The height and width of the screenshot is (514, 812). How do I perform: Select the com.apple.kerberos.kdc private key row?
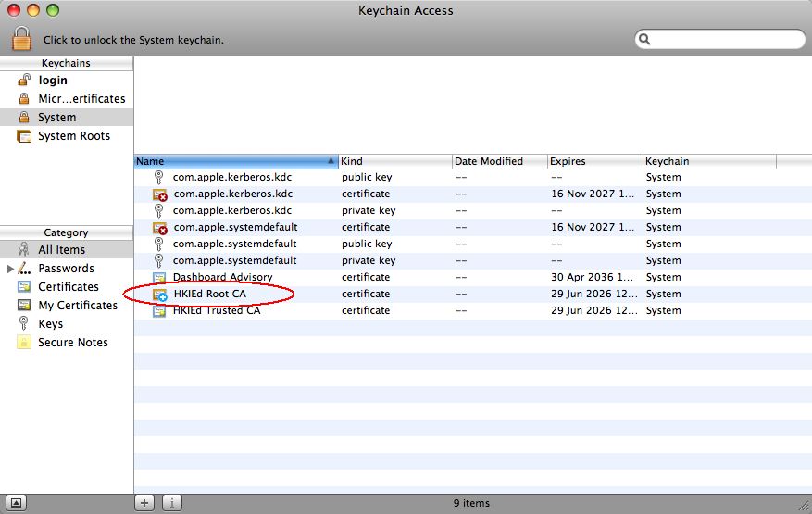[473, 210]
